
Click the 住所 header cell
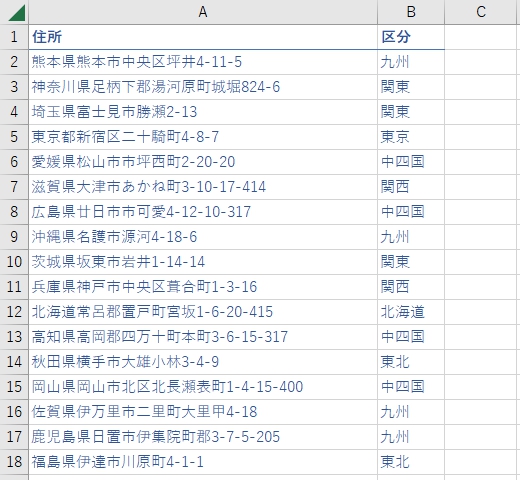203,37
